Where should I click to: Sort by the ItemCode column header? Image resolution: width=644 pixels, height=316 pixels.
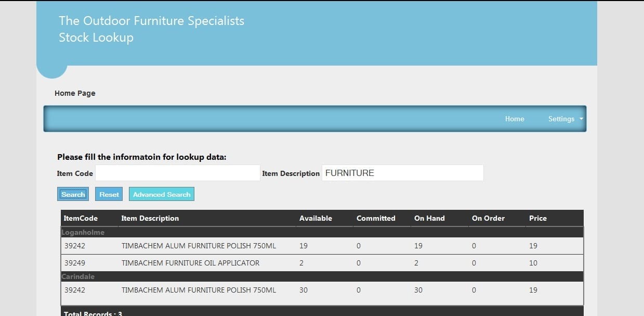point(81,218)
